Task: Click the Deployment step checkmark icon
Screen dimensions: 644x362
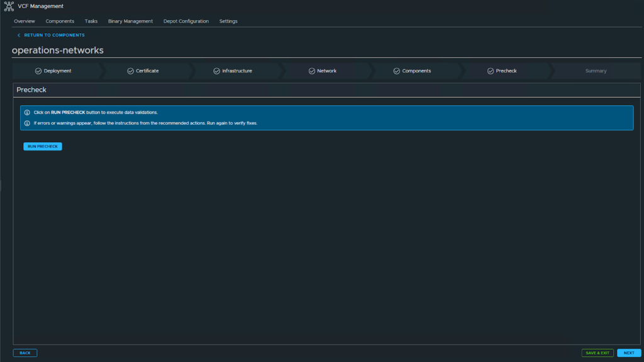Action: 38,71
